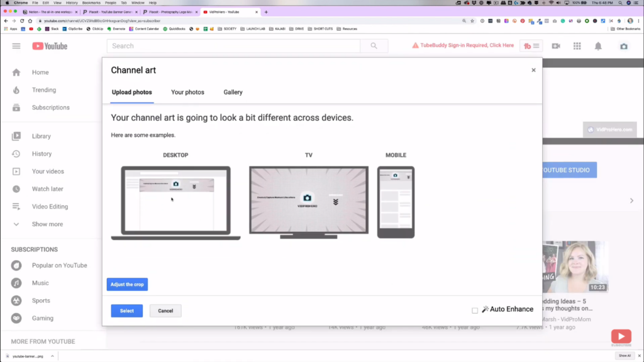
Task: Click the Music subscription icon
Action: click(16, 283)
